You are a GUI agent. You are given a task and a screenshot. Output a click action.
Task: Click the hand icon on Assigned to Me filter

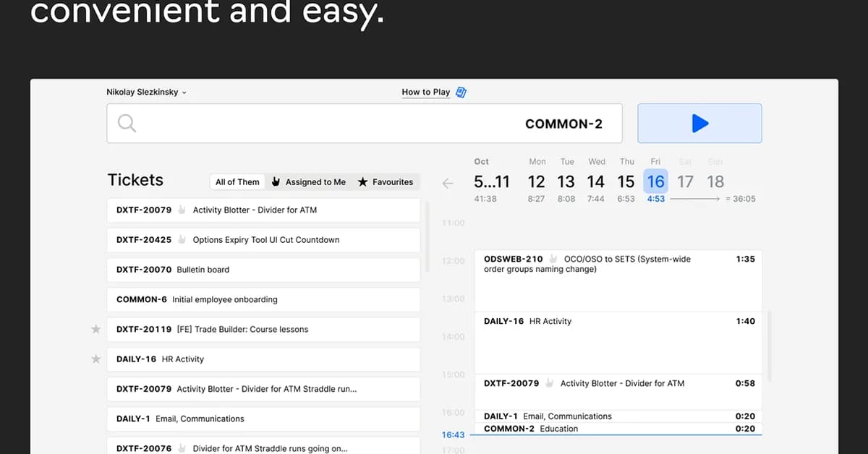[x=276, y=181]
